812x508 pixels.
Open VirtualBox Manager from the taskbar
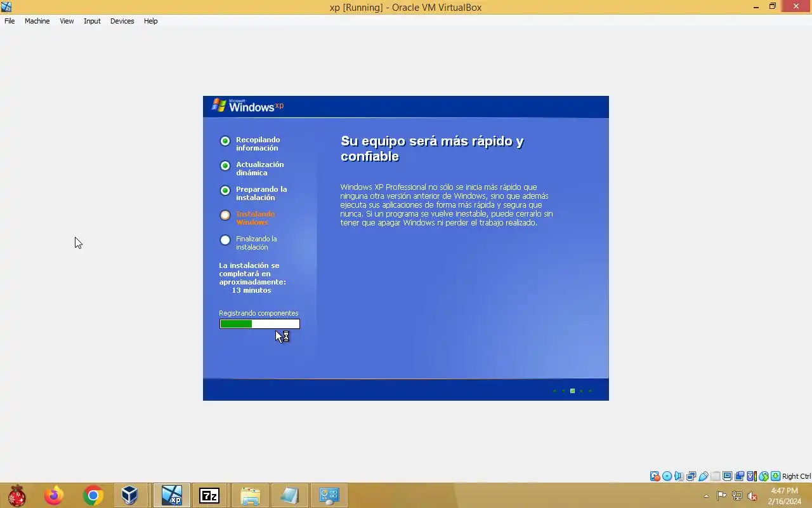pyautogui.click(x=130, y=496)
